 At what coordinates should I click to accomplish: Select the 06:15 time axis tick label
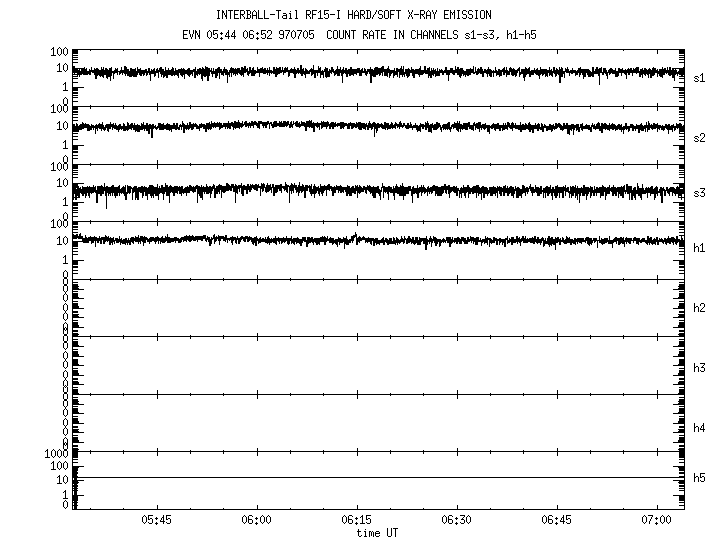(x=357, y=521)
